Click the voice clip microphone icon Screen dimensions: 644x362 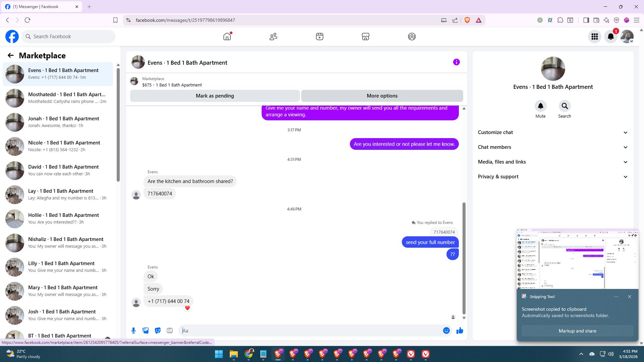coord(133,330)
